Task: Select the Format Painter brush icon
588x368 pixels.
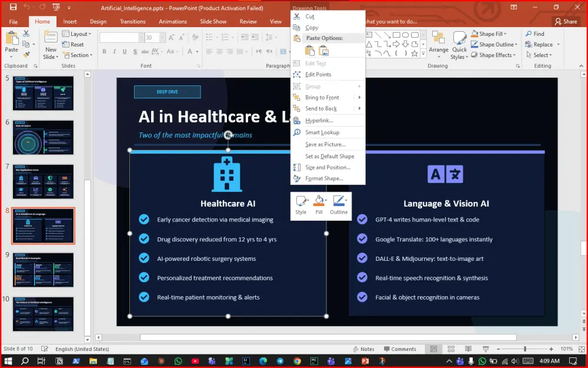Action: 26,55
